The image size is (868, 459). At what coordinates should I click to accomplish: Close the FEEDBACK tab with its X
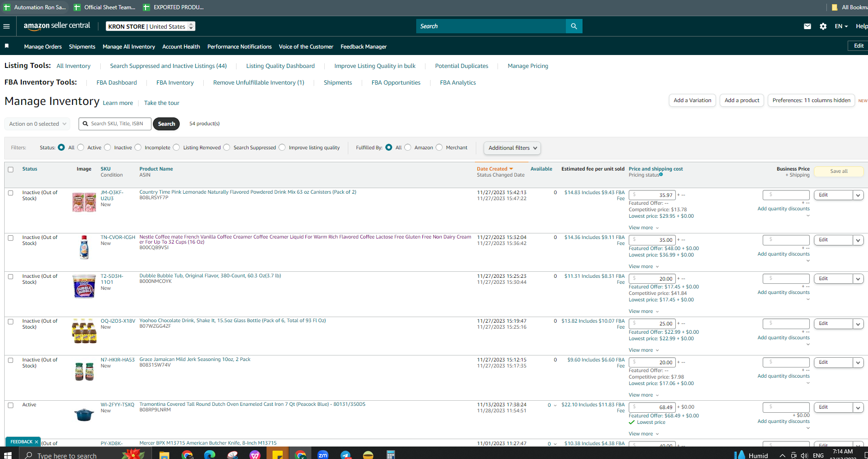point(36,442)
